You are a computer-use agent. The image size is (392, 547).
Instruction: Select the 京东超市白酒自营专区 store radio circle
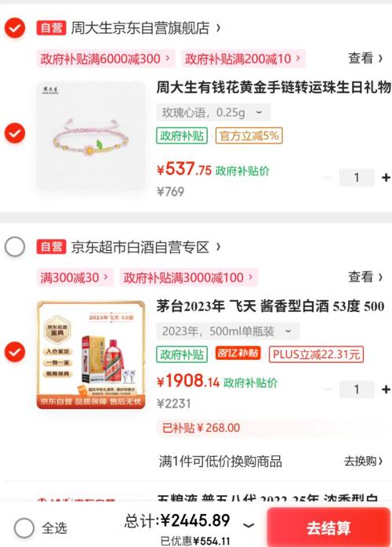(x=15, y=247)
